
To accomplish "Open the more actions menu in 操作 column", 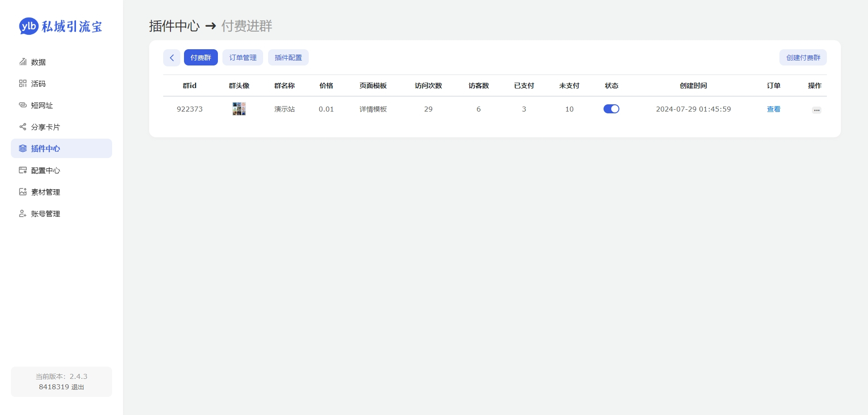I will 816,110.
